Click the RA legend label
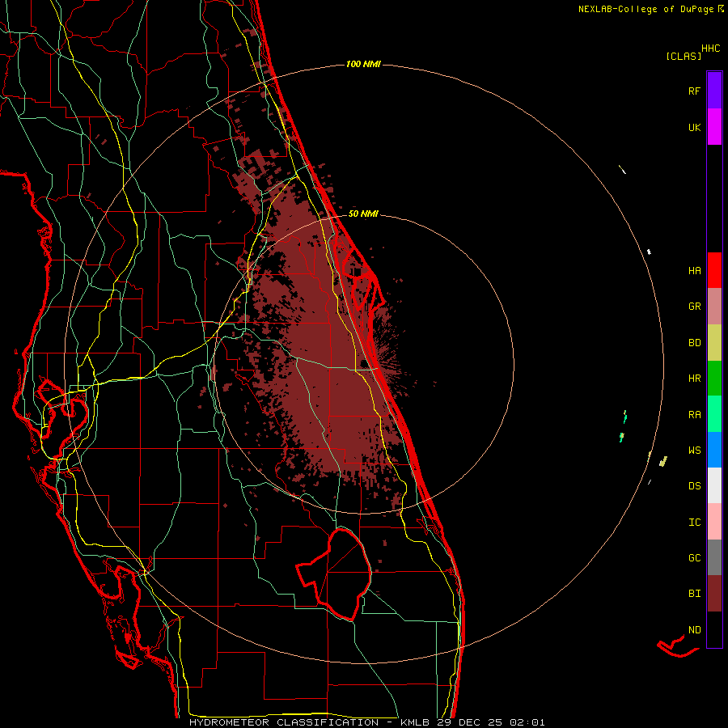 [694, 415]
